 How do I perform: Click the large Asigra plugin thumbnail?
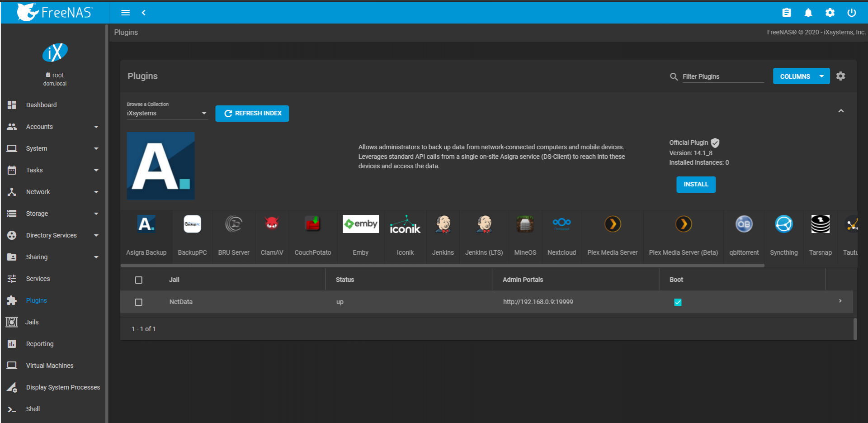coord(161,166)
